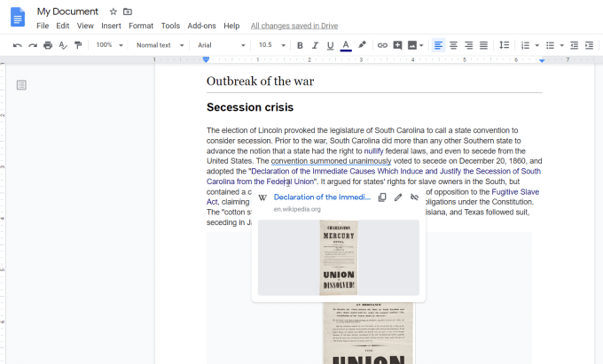Click the Redo icon
603x364 pixels.
pos(33,45)
